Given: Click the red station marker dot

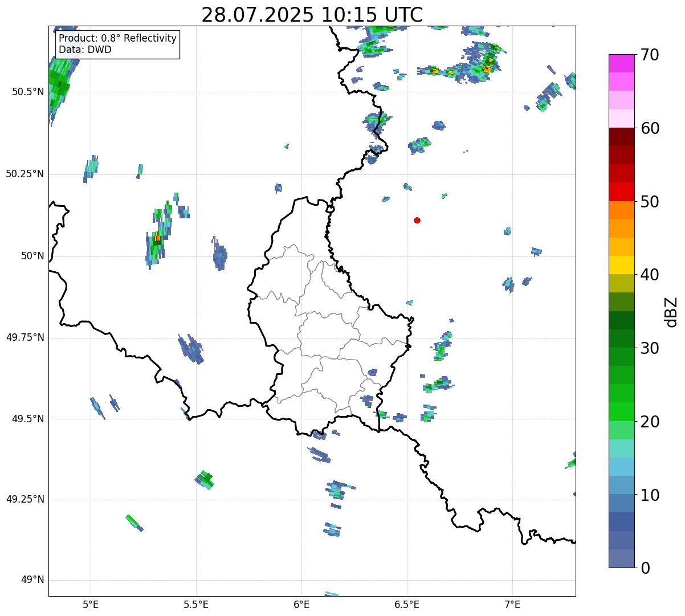Looking at the screenshot, I should pyautogui.click(x=417, y=220).
